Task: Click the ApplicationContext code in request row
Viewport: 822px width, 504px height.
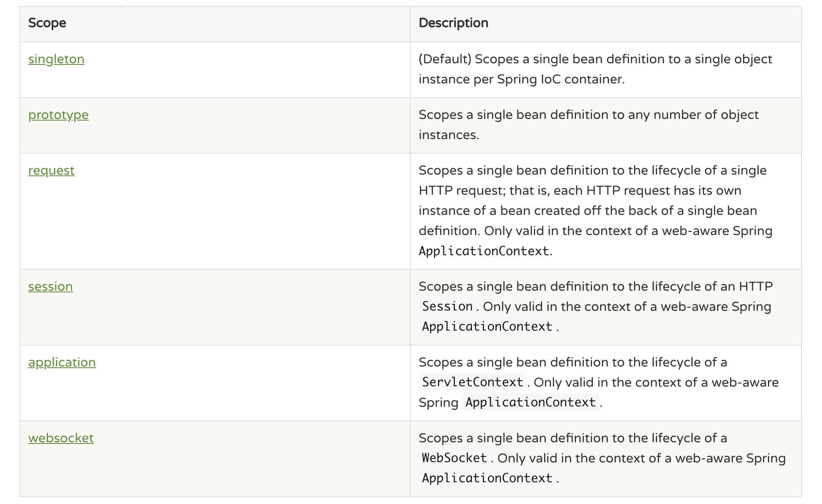Action: coord(484,251)
